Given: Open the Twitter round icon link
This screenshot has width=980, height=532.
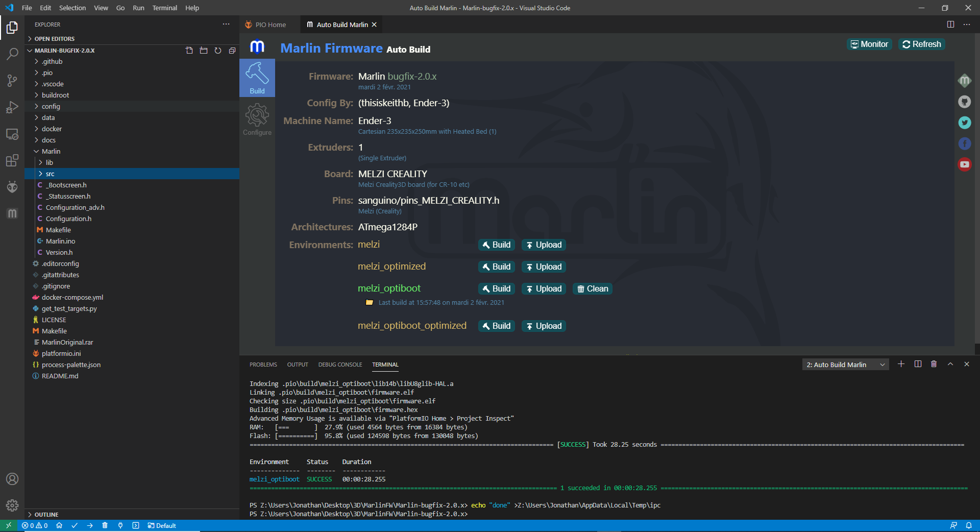Looking at the screenshot, I should click(964, 123).
